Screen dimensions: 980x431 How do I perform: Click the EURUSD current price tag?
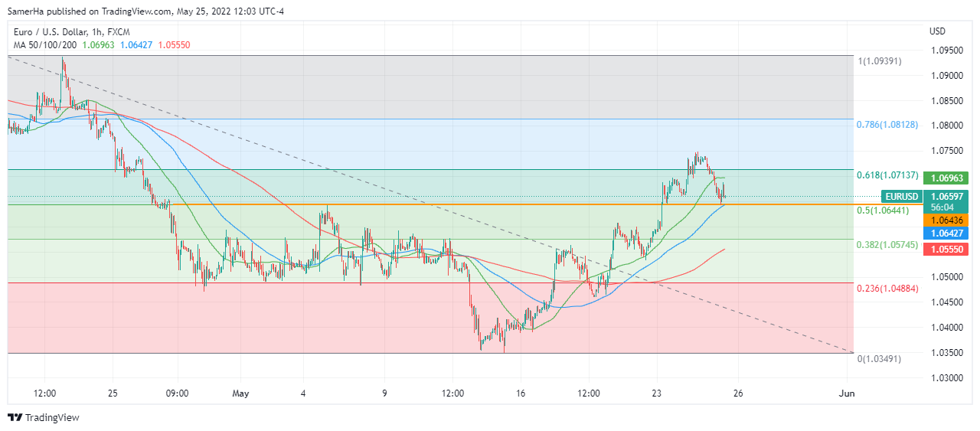pos(901,196)
